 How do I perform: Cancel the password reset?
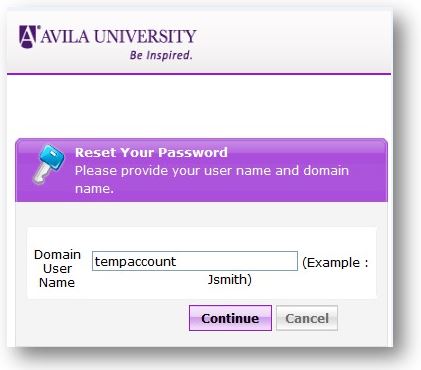307,318
